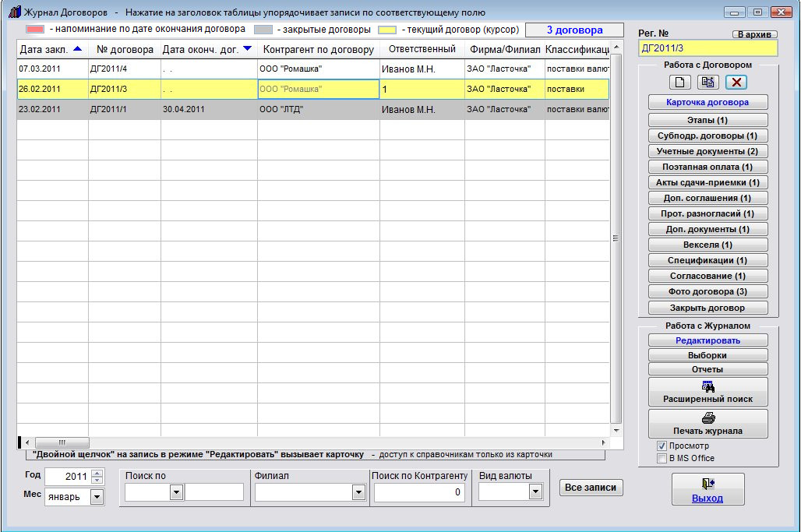This screenshot has height=532, width=801.
Task: Sort by Дата закл. column arrow
Action: pos(76,48)
